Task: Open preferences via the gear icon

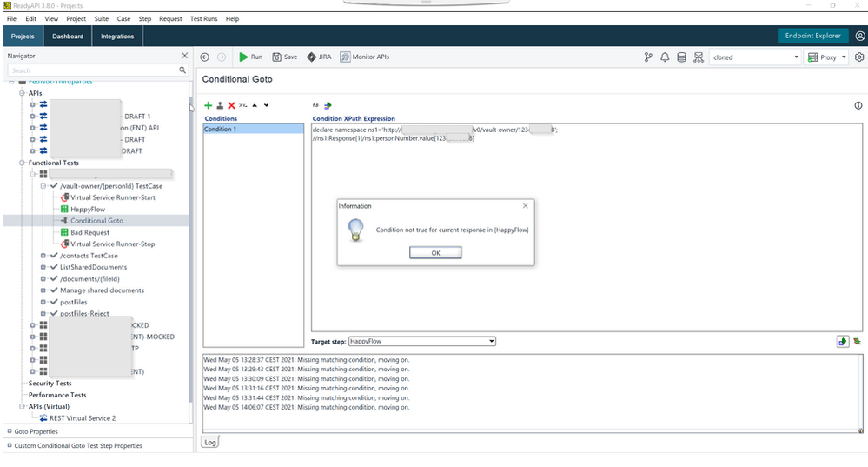Action: tap(859, 57)
